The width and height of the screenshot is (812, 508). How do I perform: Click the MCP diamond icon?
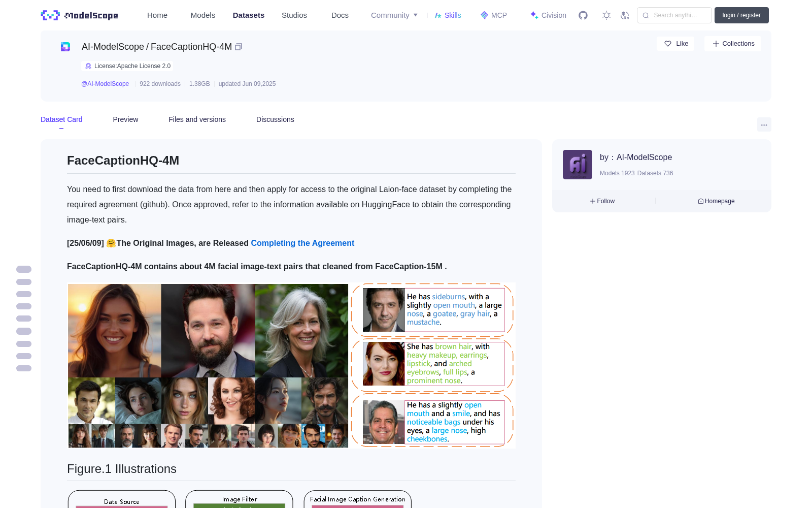coord(484,15)
